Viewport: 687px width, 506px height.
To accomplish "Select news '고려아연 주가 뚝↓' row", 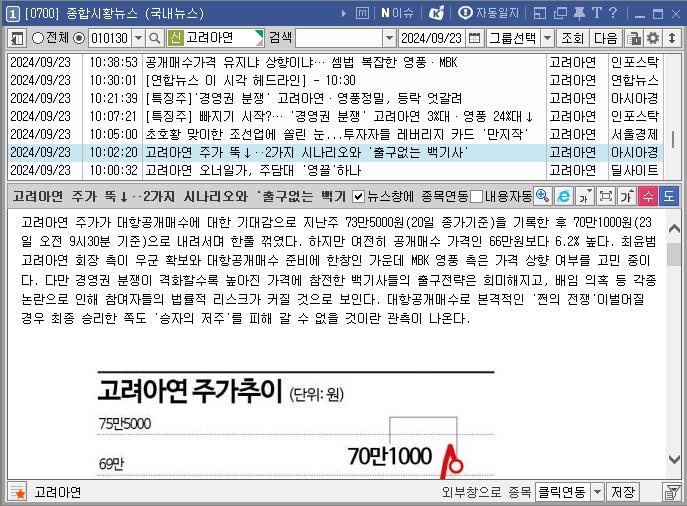I will coord(335,152).
